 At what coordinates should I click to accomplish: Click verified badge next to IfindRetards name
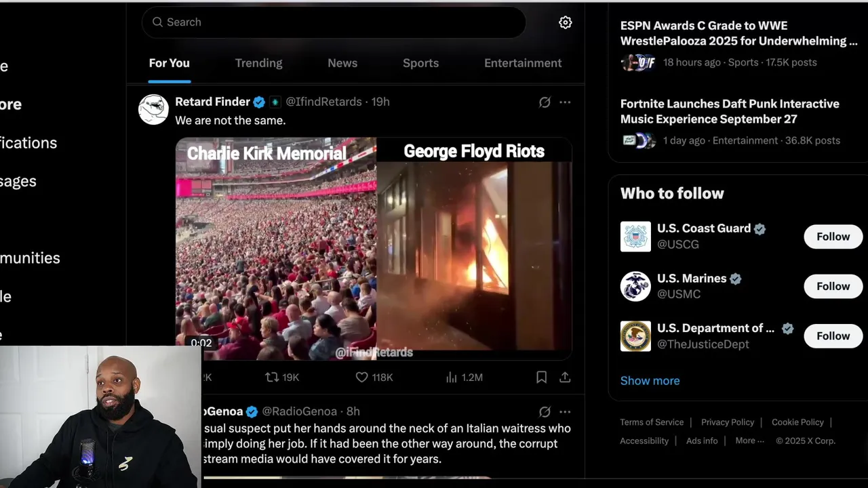259,102
